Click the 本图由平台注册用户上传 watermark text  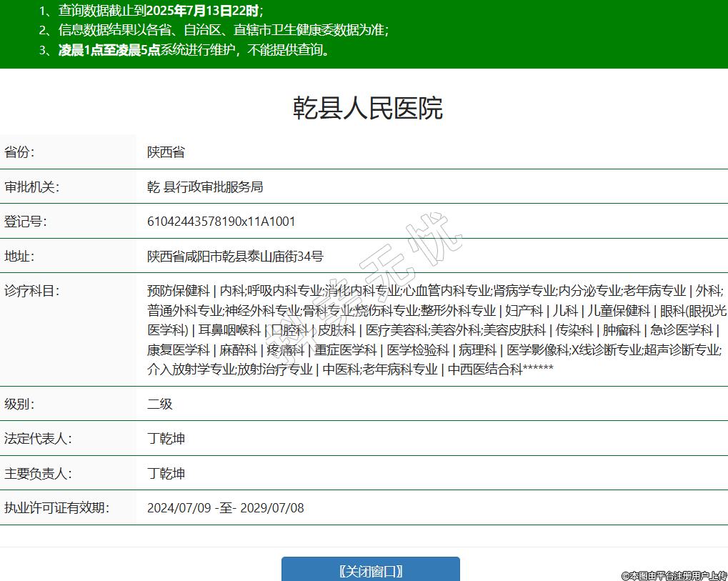[673, 575]
